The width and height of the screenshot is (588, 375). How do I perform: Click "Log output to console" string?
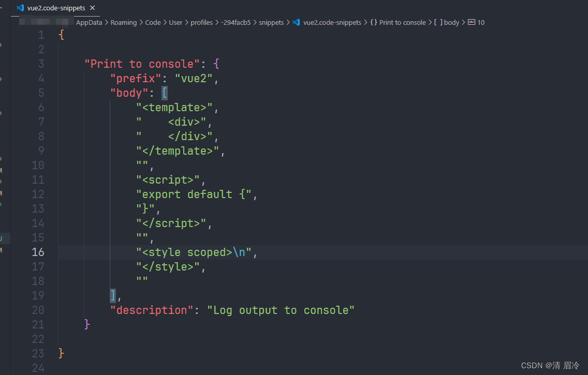[x=281, y=310]
